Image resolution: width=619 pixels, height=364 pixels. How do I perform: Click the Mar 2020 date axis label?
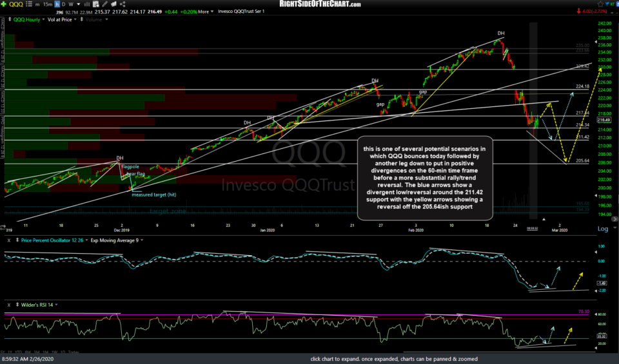pos(560,230)
